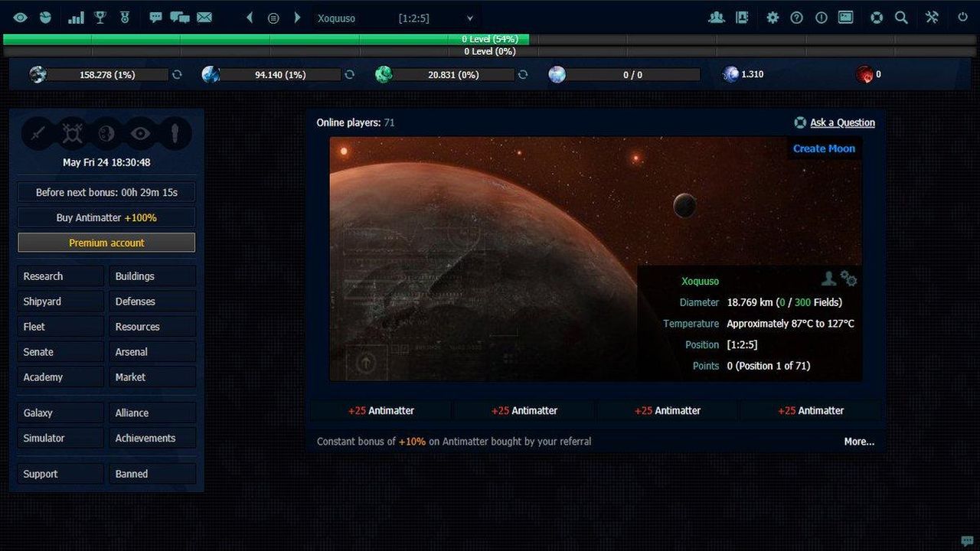This screenshot has height=551, width=980.
Task: Open the wrench and hammer tools icon
Action: point(932,18)
